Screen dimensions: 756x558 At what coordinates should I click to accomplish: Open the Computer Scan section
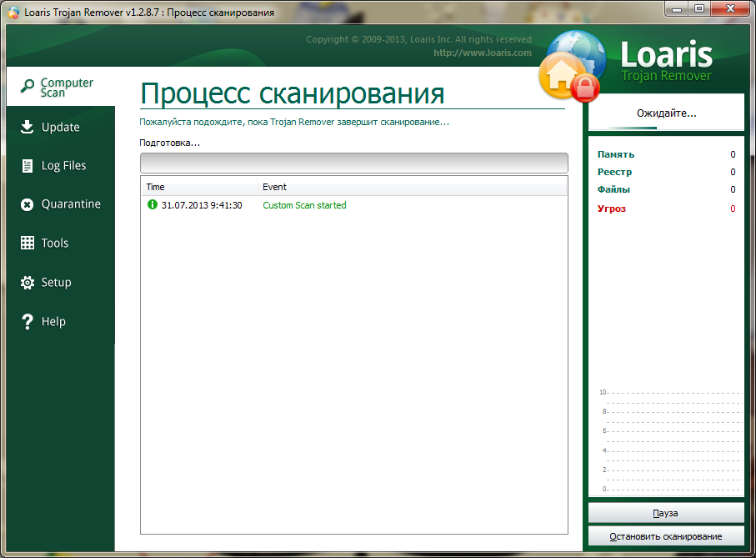pyautogui.click(x=61, y=87)
